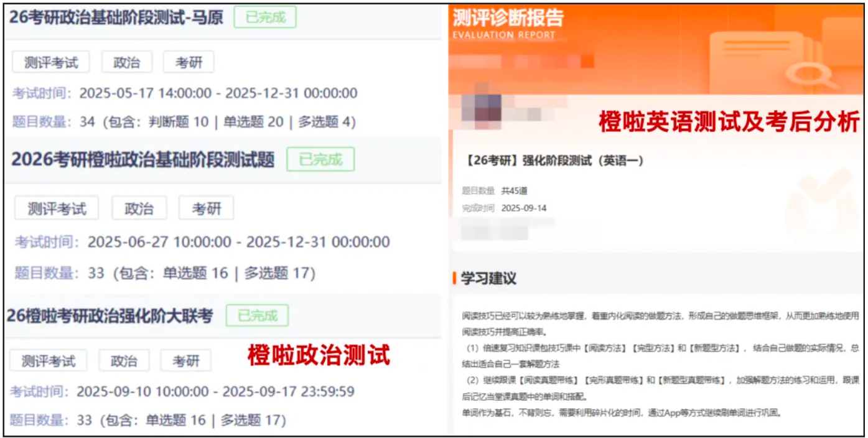Click exam time 2025-09-10 10:00:00 line
The height and width of the screenshot is (438, 868).
coord(182,392)
